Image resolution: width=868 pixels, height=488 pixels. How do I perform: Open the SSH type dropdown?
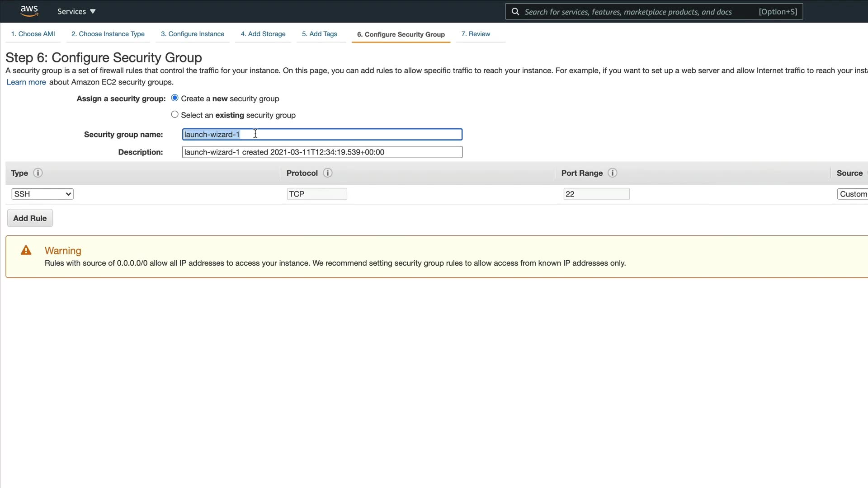42,194
